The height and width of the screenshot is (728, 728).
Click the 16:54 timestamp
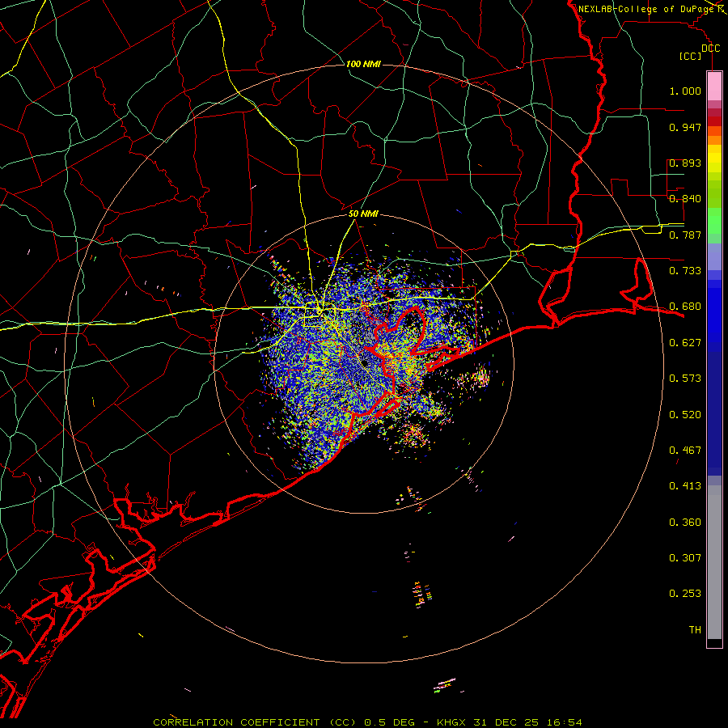[x=564, y=722]
